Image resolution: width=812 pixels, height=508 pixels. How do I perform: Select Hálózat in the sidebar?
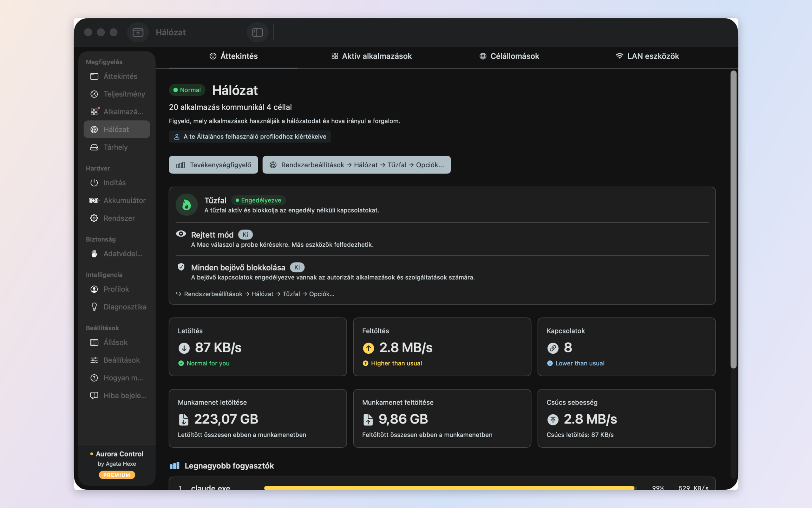117,129
